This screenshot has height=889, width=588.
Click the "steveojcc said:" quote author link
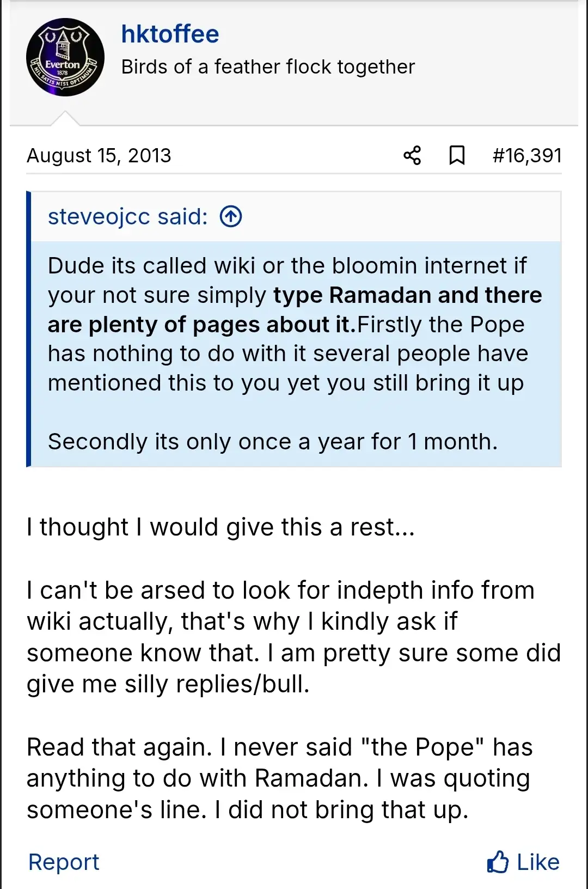point(128,217)
